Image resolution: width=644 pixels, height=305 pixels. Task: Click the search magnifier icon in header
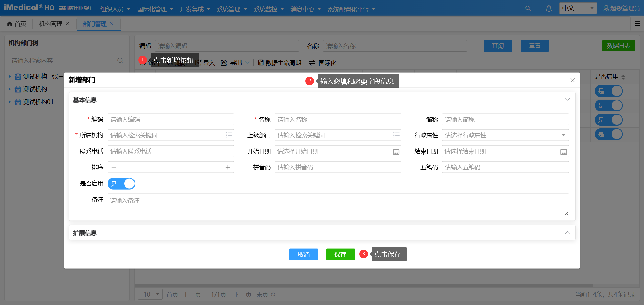tap(528, 9)
